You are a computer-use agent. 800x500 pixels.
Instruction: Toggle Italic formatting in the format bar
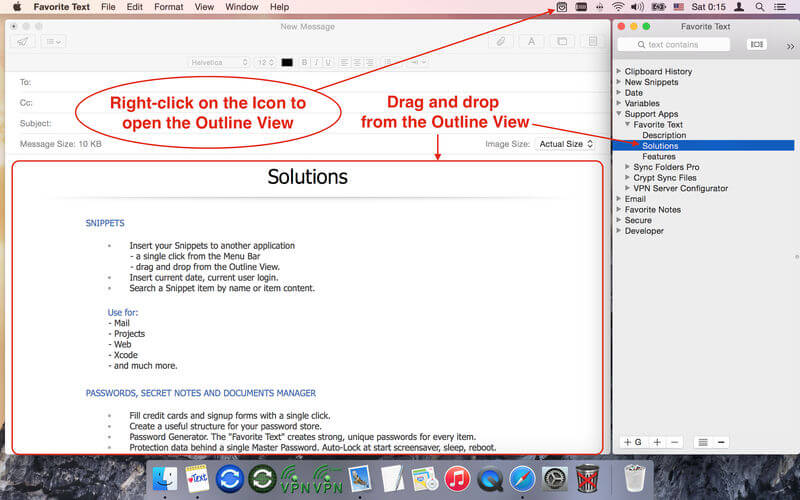coord(316,62)
